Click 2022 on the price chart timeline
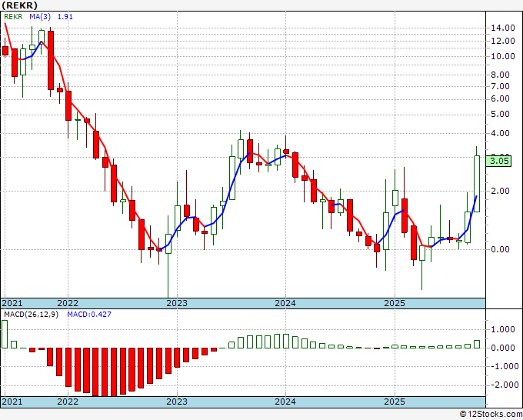The height and width of the screenshot is (420, 523). click(x=68, y=303)
